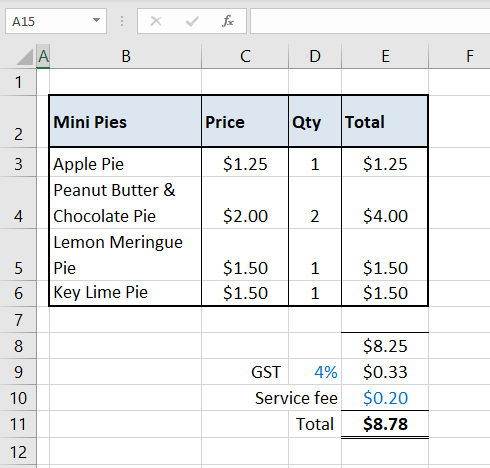The width and height of the screenshot is (490, 468).
Task: Click Apple Pie total $1.25 in column E
Action: [385, 163]
